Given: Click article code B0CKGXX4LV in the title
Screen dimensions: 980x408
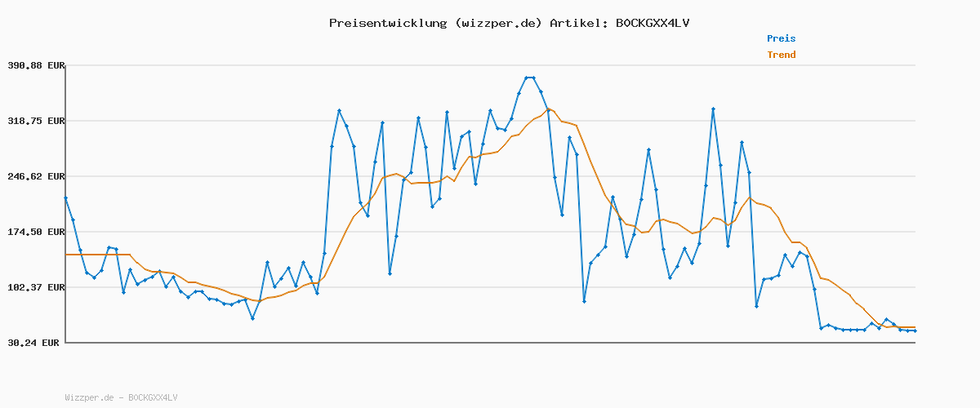Looking at the screenshot, I should (x=652, y=23).
